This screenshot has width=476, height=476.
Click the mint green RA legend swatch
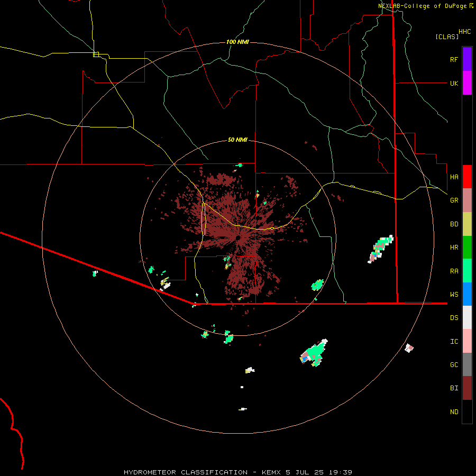point(467,271)
